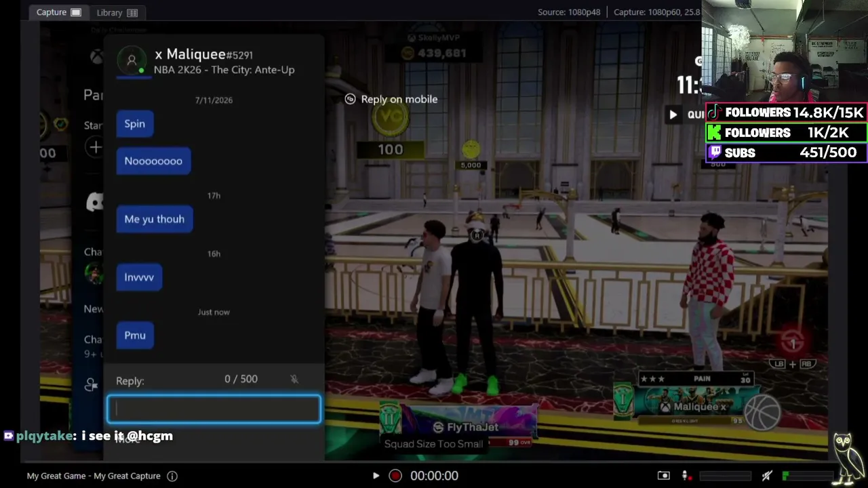
Task: Click the plus icon under Start
Action: pos(95,147)
